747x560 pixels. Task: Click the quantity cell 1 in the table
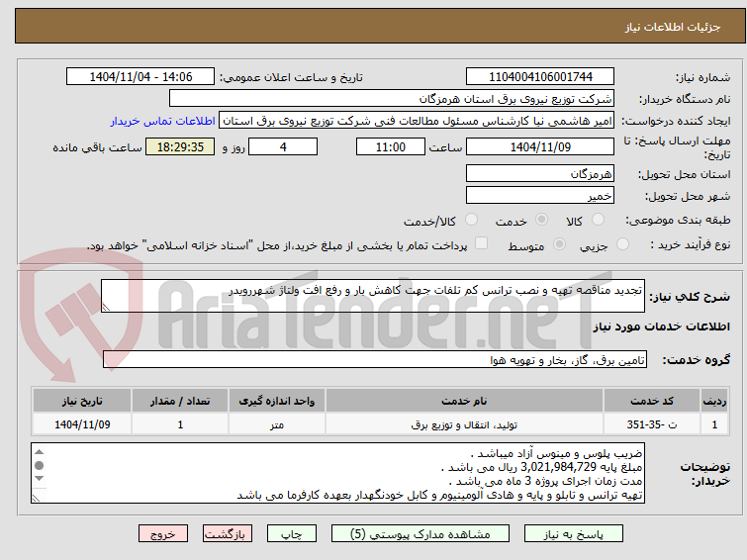tap(180, 424)
